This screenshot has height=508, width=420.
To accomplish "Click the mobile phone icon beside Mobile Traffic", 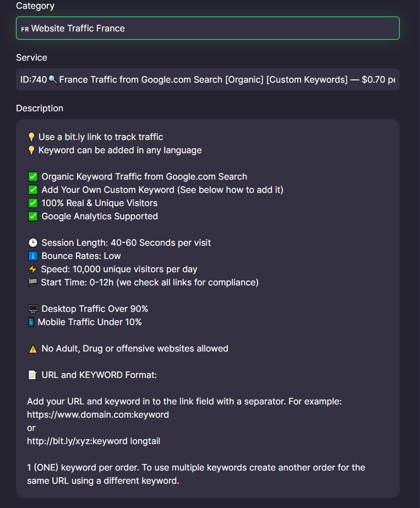I will pos(31,322).
